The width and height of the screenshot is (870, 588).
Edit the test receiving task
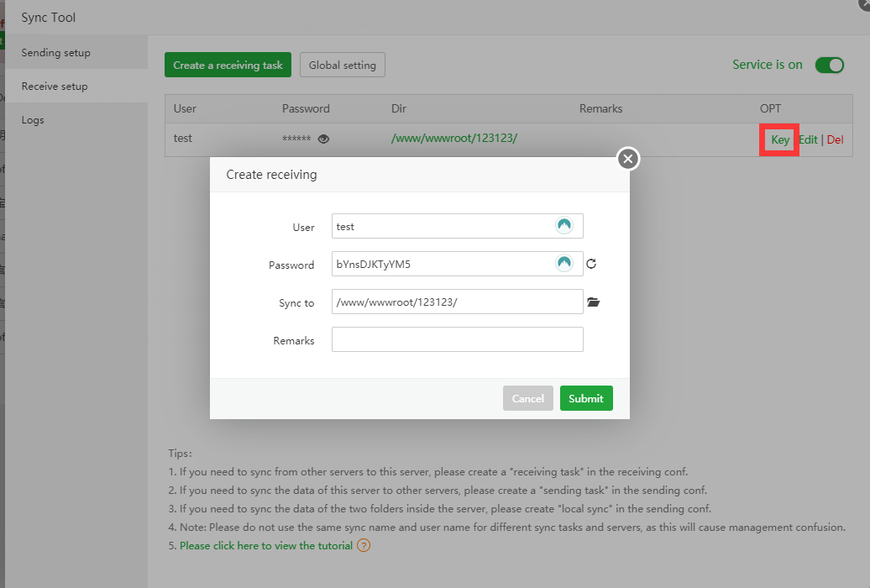click(x=808, y=139)
